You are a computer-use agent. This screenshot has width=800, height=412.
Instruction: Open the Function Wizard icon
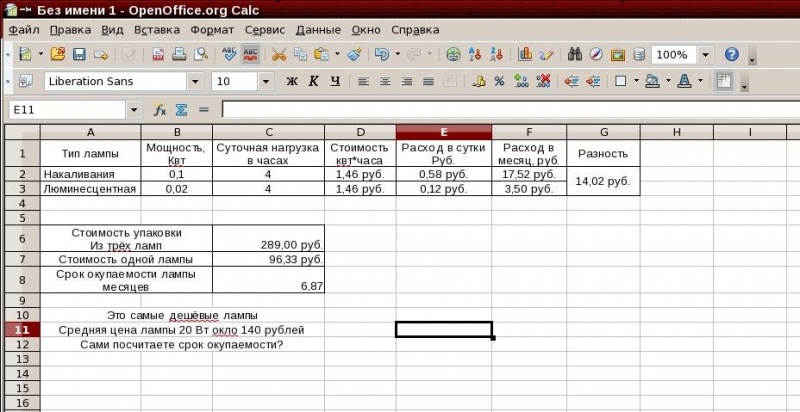click(x=160, y=110)
